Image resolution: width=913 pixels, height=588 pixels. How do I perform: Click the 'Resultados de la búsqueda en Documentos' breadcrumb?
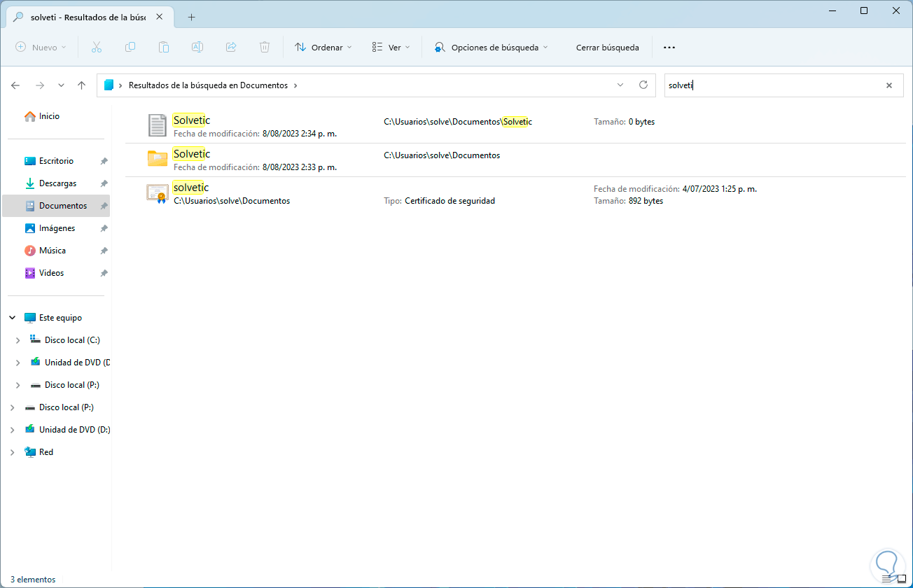tap(208, 85)
